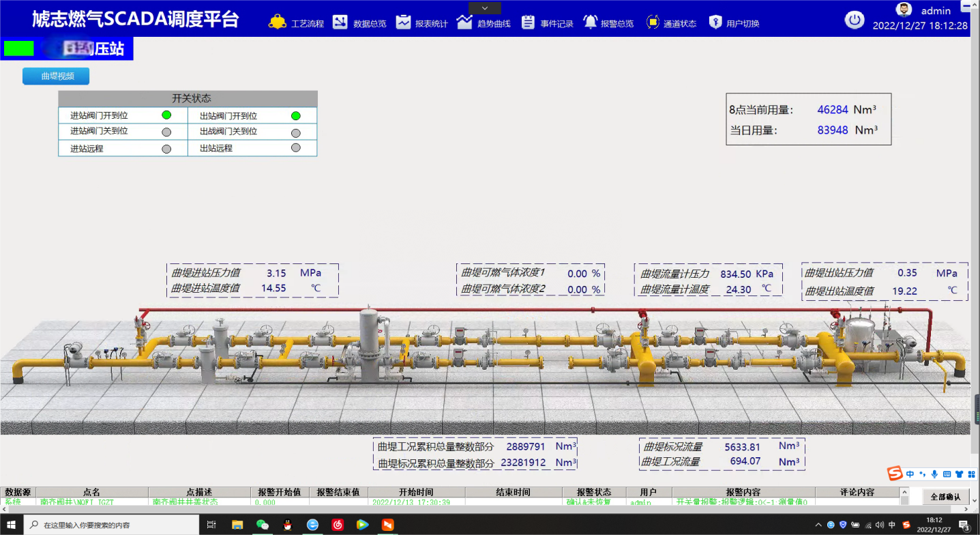Click the power button icon
This screenshot has height=535, width=980.
pos(854,20)
